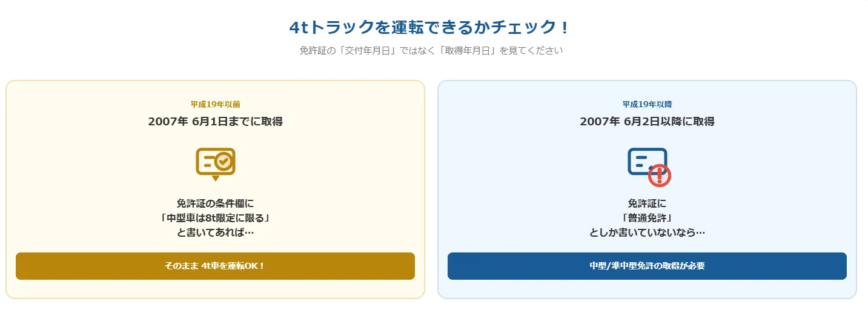Click the と書いてあれば… text

click(x=215, y=232)
